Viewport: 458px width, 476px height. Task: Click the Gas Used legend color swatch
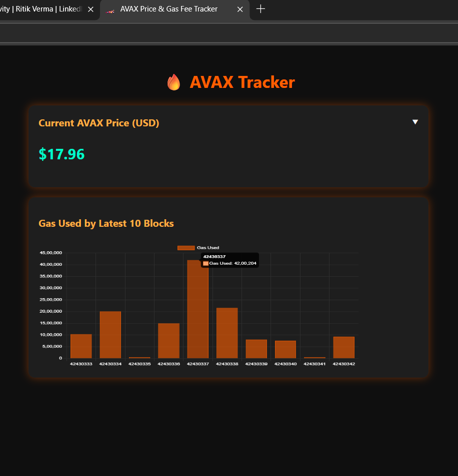(186, 248)
